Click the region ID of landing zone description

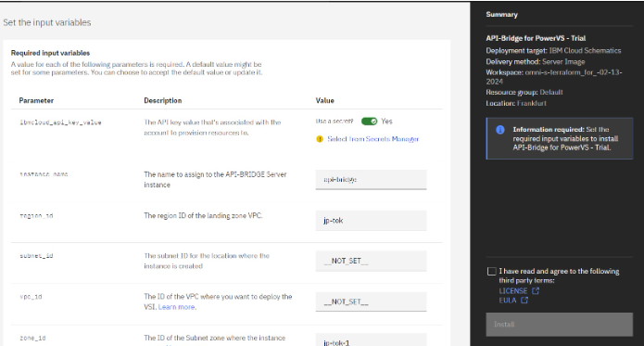[x=203, y=215]
